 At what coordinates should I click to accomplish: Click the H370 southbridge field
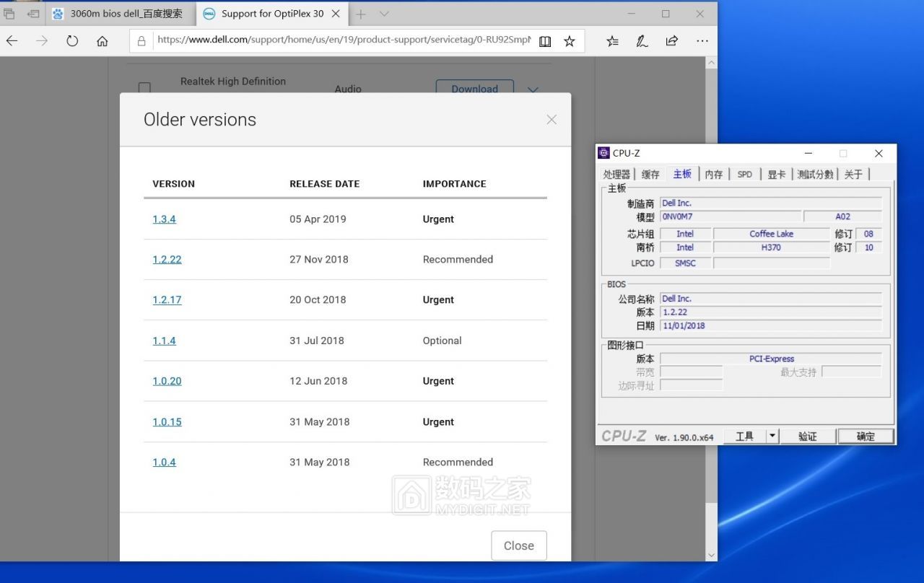(x=771, y=247)
